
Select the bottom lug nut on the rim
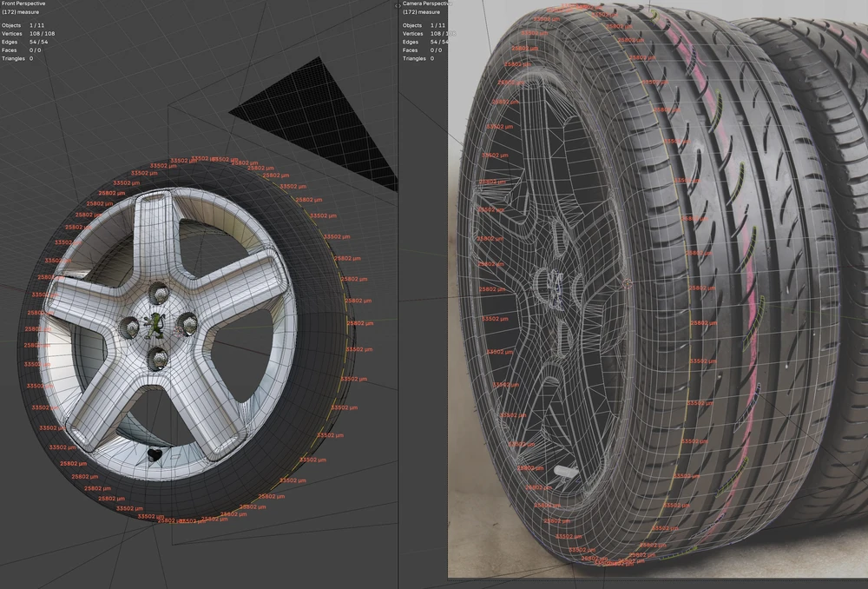(x=157, y=356)
